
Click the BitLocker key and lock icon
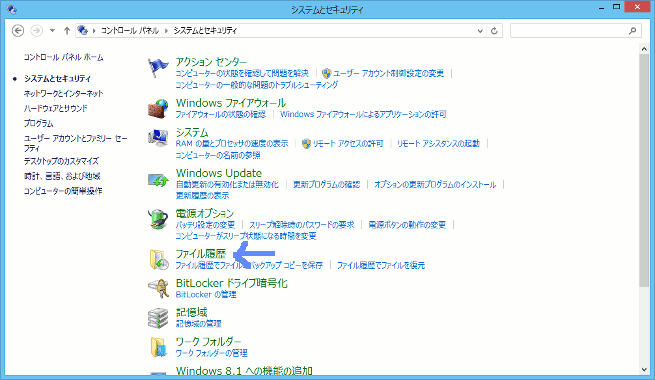pos(158,288)
